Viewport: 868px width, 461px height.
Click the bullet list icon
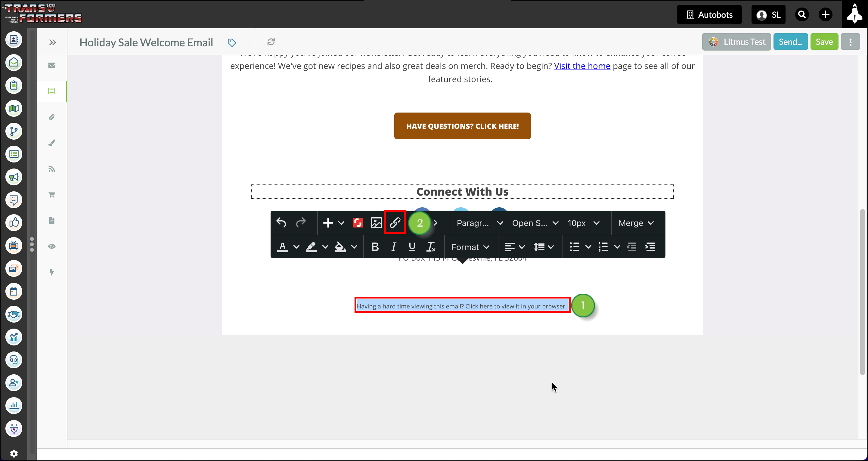click(575, 247)
